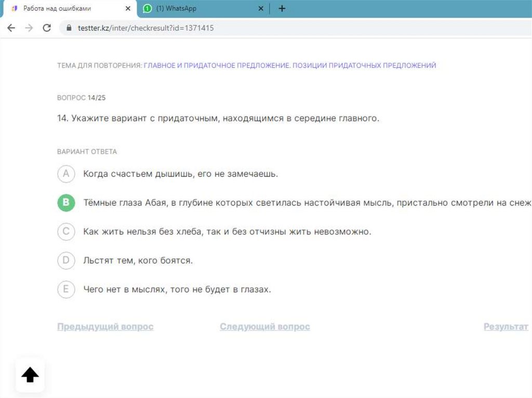Viewport: 532px width, 398px height.
Task: Click text 'Льстят тем, кого боятся.'
Action: click(x=138, y=260)
